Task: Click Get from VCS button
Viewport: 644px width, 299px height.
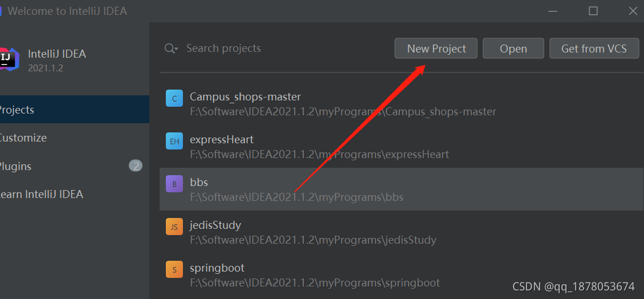Action: [594, 49]
